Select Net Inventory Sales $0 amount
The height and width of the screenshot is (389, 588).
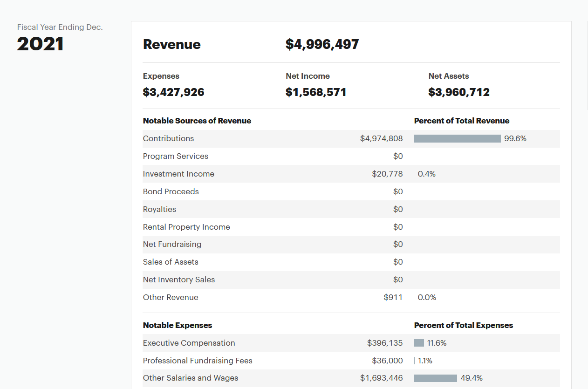coord(398,280)
